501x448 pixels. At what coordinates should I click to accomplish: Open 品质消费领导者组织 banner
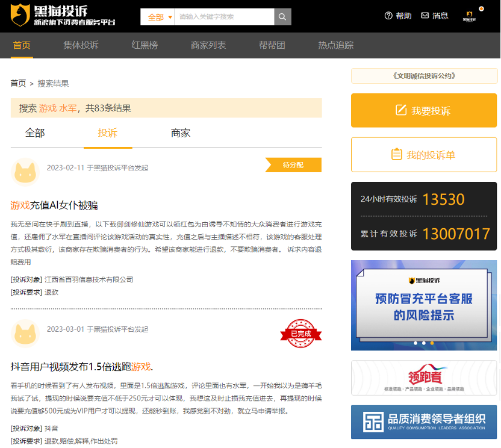pos(424,422)
